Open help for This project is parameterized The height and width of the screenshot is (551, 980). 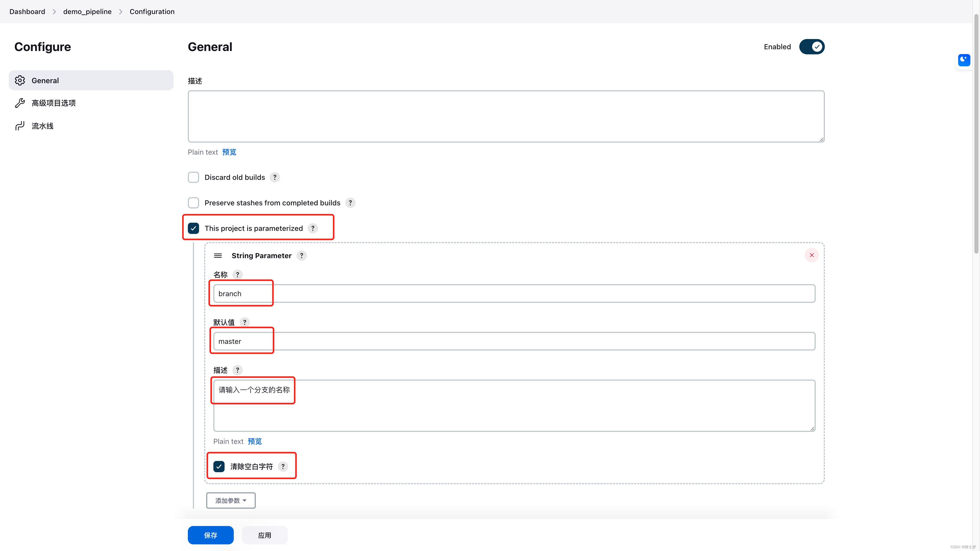pyautogui.click(x=313, y=228)
